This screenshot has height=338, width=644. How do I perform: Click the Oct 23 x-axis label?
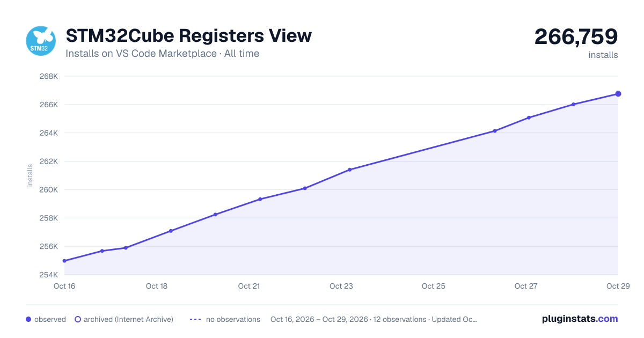point(341,286)
